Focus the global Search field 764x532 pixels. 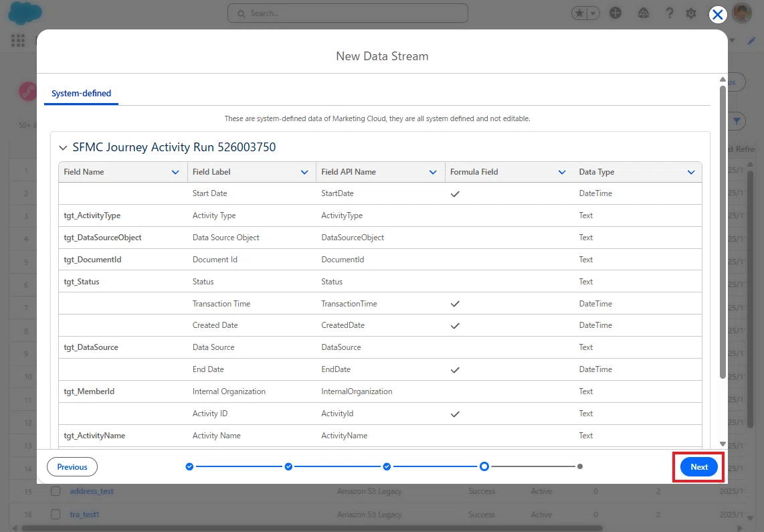pos(347,13)
